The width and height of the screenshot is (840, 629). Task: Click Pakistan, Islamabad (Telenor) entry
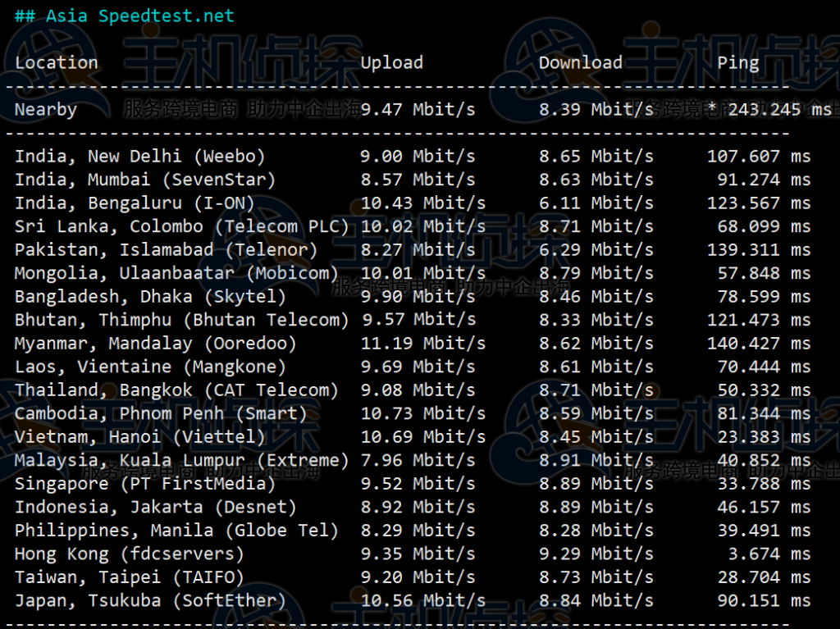point(166,249)
